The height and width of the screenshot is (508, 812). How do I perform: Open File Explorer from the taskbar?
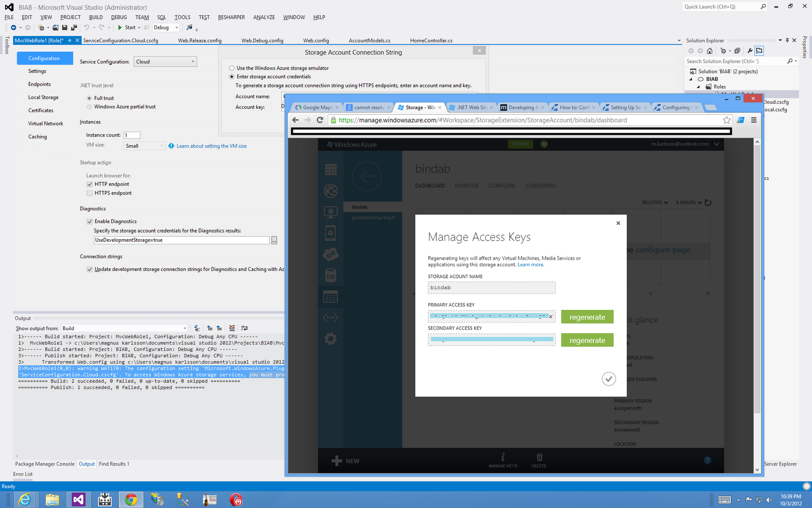[x=52, y=500]
